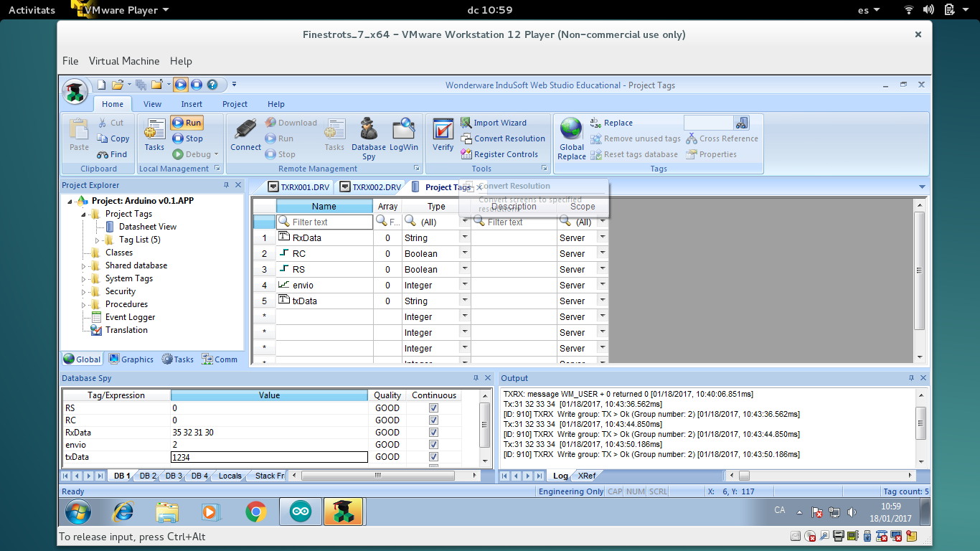The width and height of the screenshot is (980, 551).
Task: Click the Internet Explorer taskbar icon
Action: 123,512
